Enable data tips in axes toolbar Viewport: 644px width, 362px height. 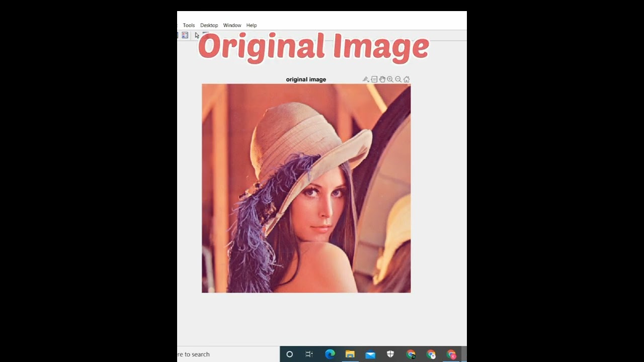tap(374, 79)
